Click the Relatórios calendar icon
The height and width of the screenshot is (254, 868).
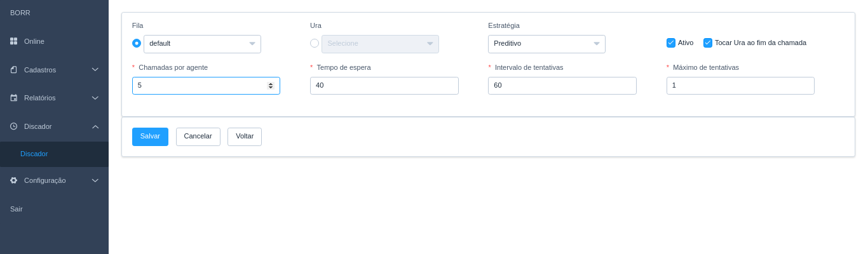coord(13,98)
